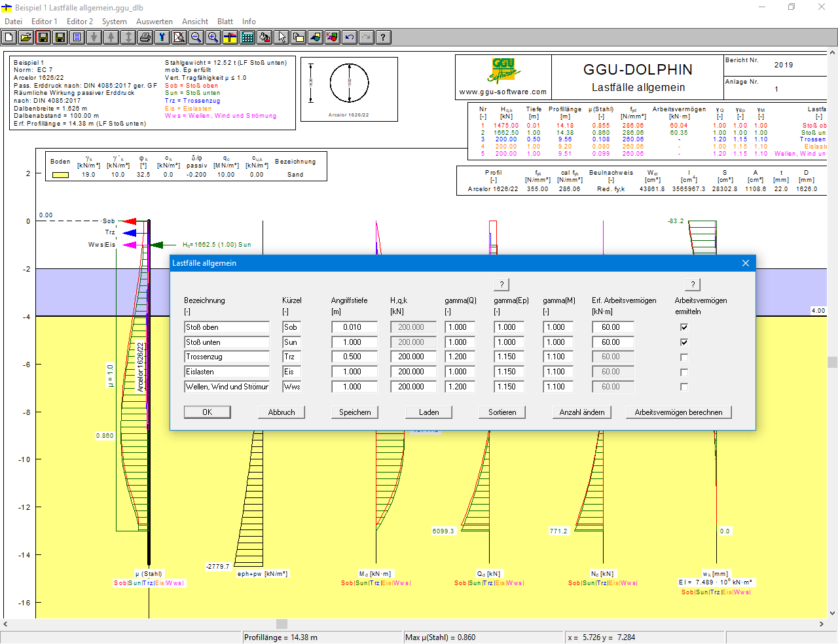Viewport: 838px width, 644px height.
Task: Check Arbeitsvermögen ermitteln for Trossenzug
Action: click(x=684, y=357)
